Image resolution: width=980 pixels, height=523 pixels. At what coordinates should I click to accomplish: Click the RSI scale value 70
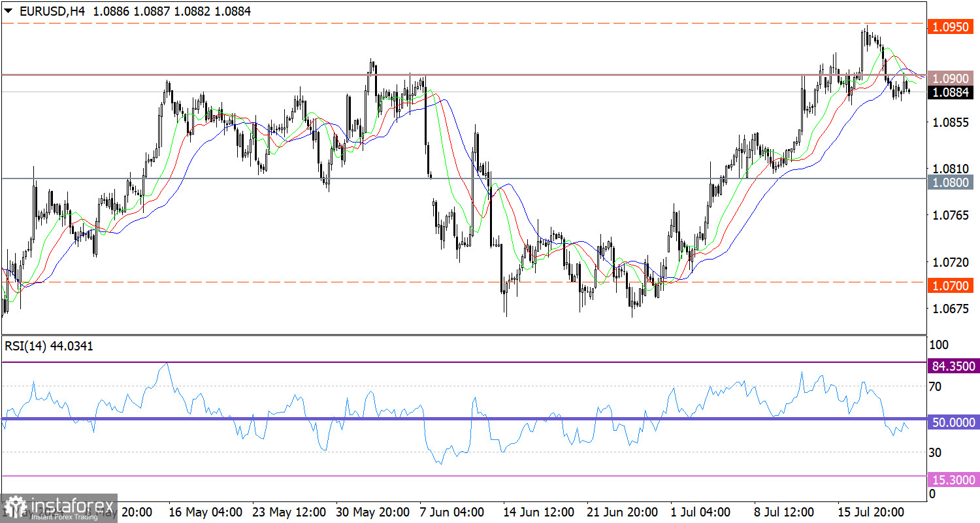click(935, 387)
